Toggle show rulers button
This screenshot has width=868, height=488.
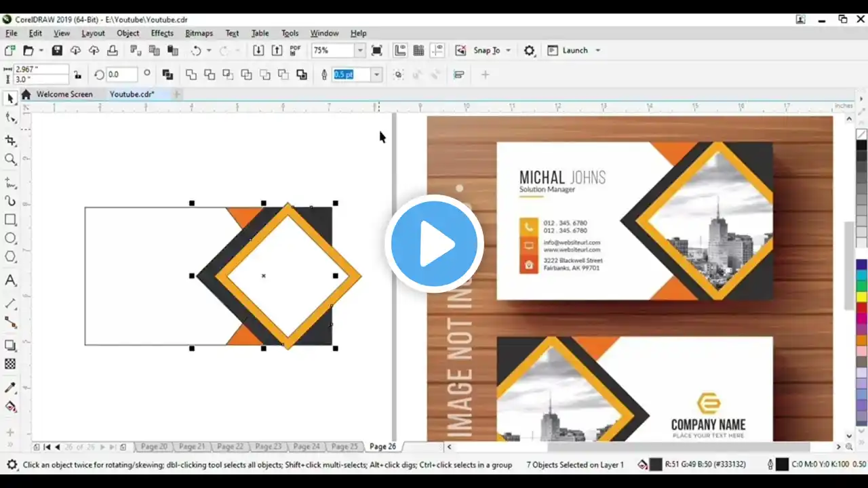click(x=400, y=51)
